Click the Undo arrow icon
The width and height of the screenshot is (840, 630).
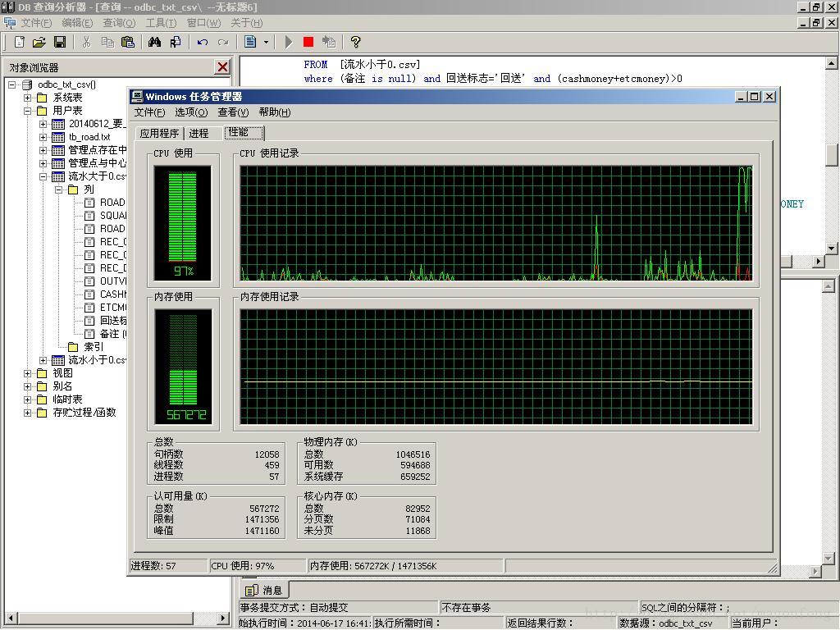click(202, 42)
